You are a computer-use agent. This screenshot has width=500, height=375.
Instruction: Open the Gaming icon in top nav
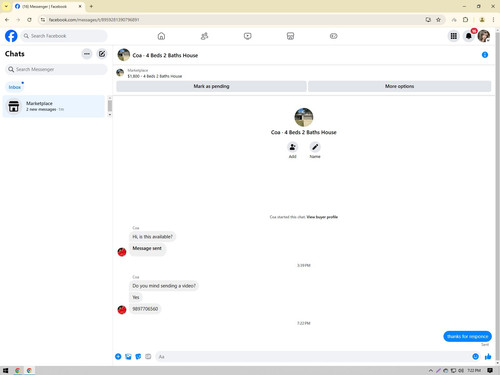tap(333, 36)
